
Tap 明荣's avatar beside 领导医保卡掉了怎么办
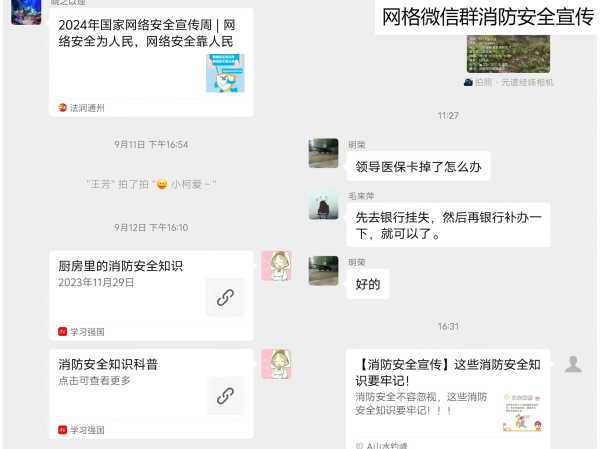pyautogui.click(x=323, y=153)
